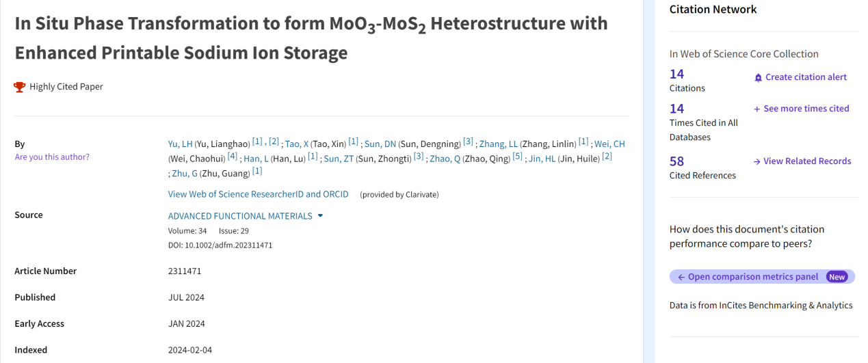Screen dimensions: 868x363
Task: Open Zhang, LL author page
Action: (x=498, y=144)
